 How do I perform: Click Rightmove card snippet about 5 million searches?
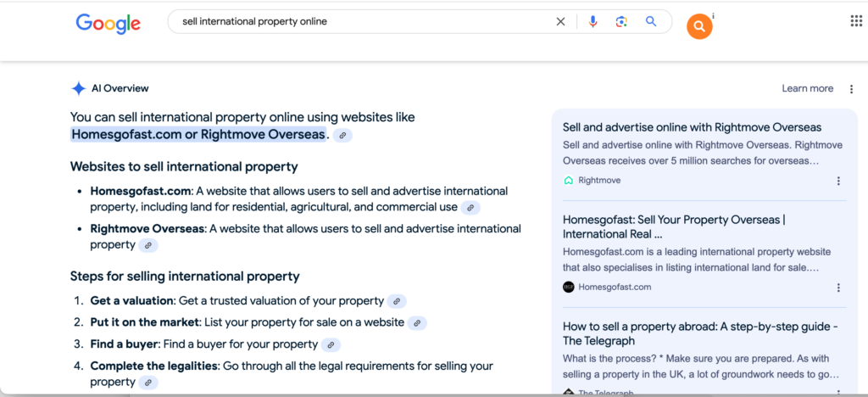coord(703,154)
